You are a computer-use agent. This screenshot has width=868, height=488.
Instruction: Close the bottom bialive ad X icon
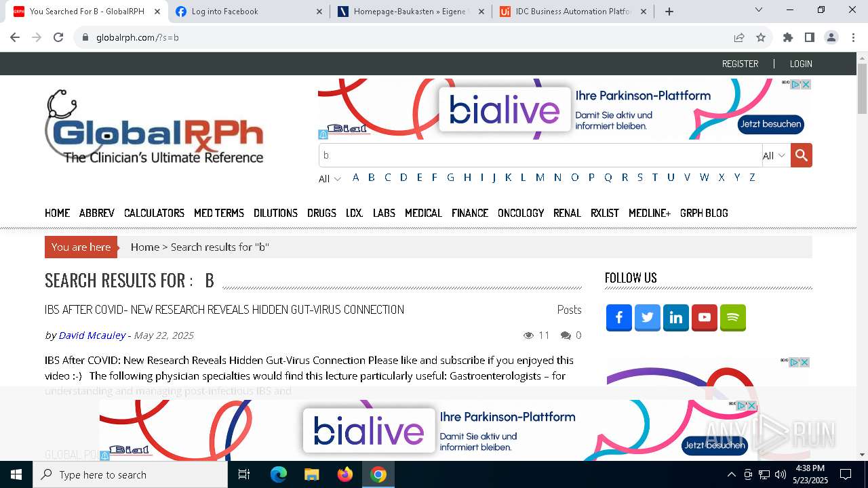pyautogui.click(x=751, y=405)
